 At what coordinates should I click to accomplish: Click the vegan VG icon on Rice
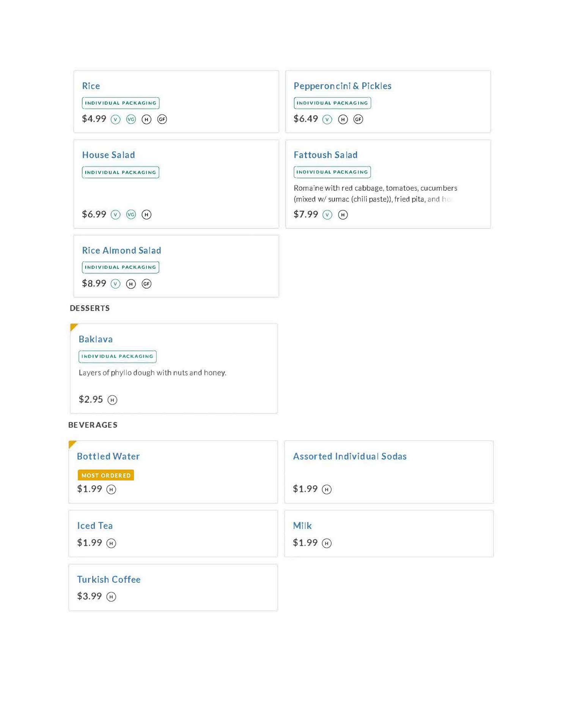click(x=131, y=119)
